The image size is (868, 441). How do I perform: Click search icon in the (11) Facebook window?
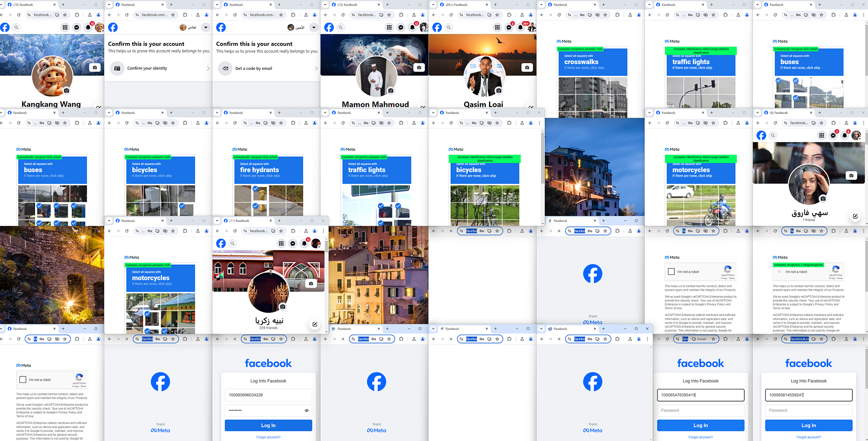coord(233,243)
